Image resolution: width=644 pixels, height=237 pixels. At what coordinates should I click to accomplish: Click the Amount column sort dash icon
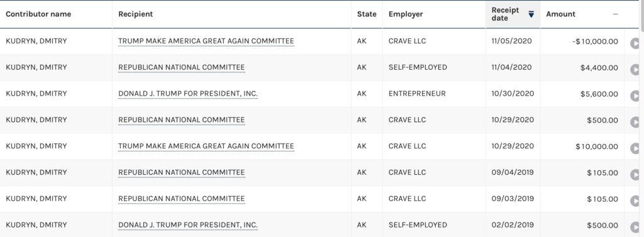pos(615,14)
